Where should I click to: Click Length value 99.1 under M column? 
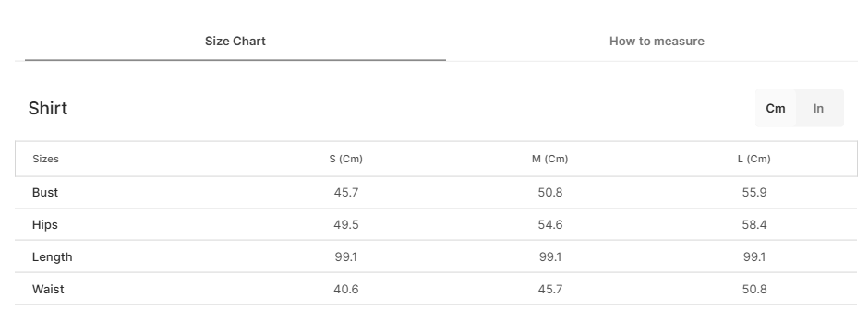point(549,257)
